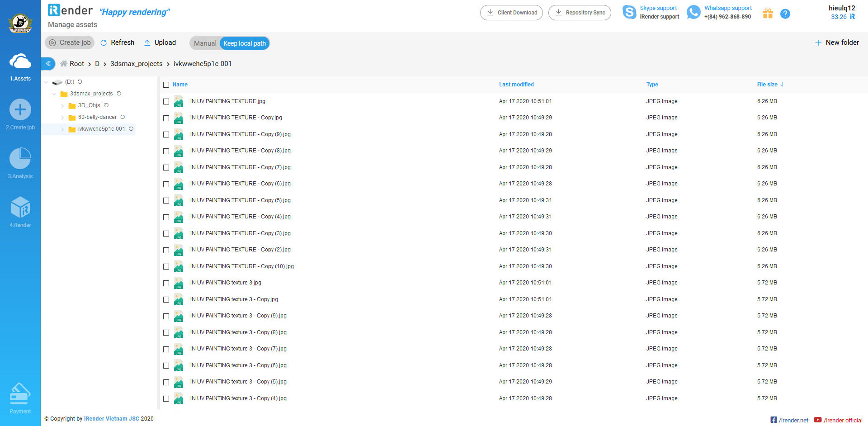The height and width of the screenshot is (426, 868).
Task: Click the Client Download button
Action: point(511,13)
